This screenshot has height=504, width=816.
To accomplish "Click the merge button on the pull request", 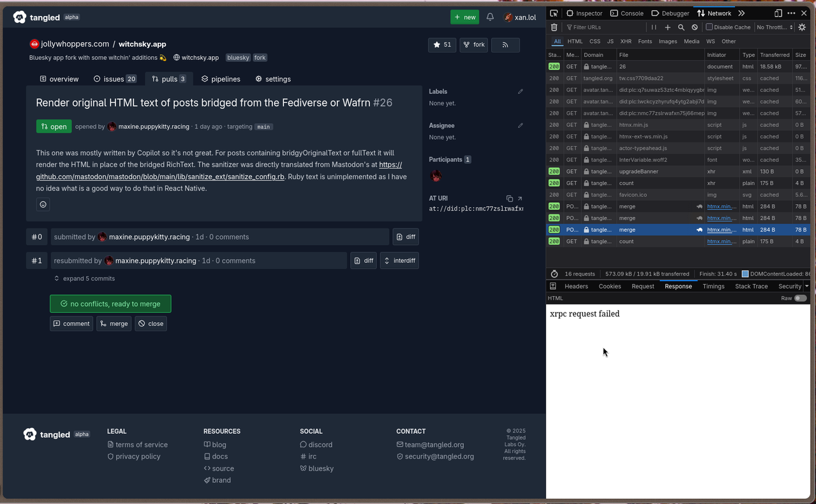I will tap(114, 323).
